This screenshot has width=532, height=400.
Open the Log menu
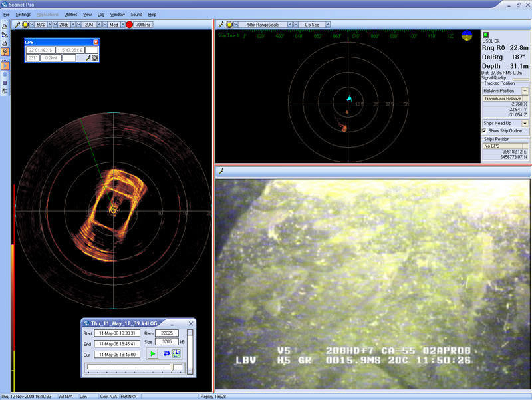101,15
